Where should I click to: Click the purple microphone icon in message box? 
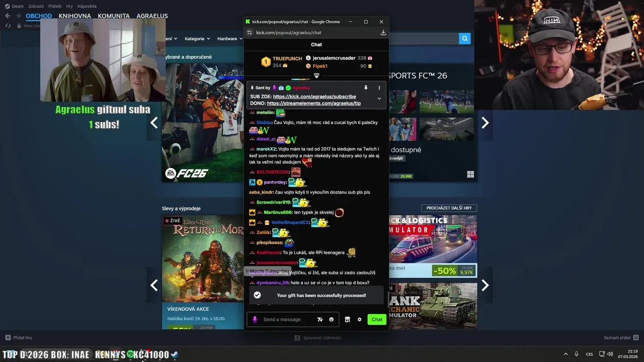click(x=255, y=319)
